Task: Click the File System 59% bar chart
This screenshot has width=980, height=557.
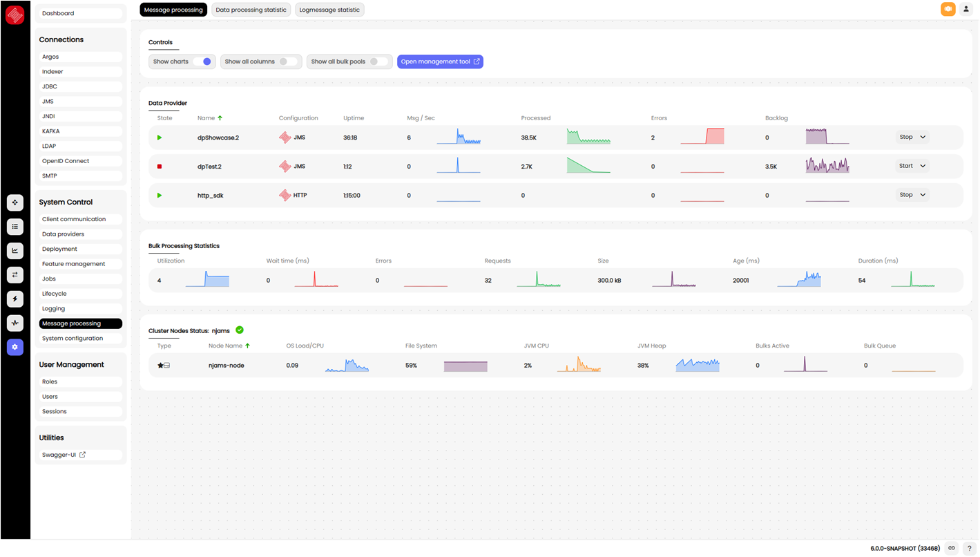Action: pos(465,366)
